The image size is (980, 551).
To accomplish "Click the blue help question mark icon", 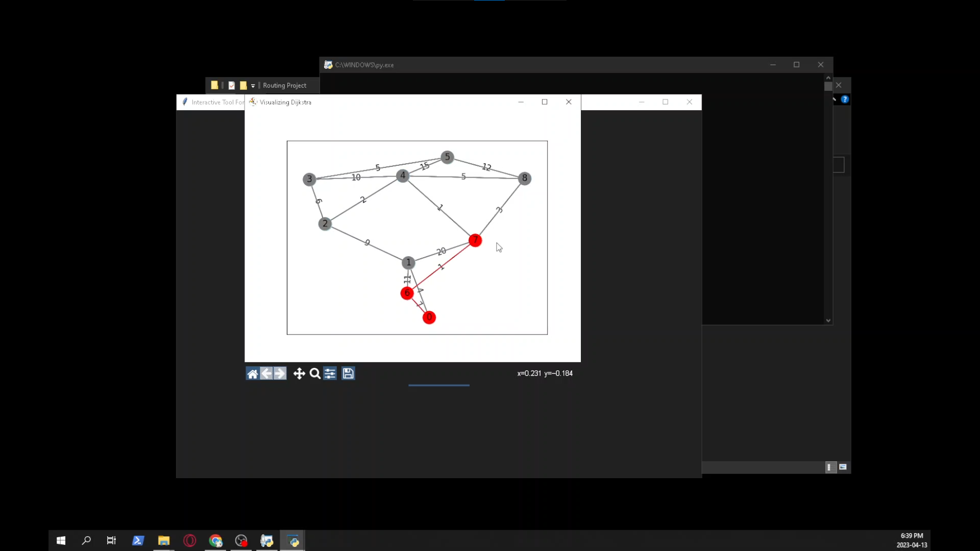I will click(x=845, y=99).
